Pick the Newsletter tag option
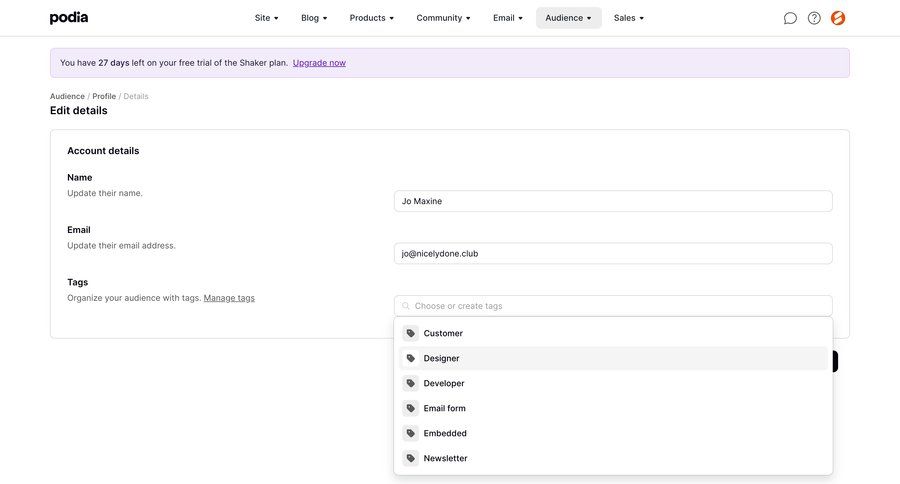Screen dimensions: 900x484 pos(613,458)
